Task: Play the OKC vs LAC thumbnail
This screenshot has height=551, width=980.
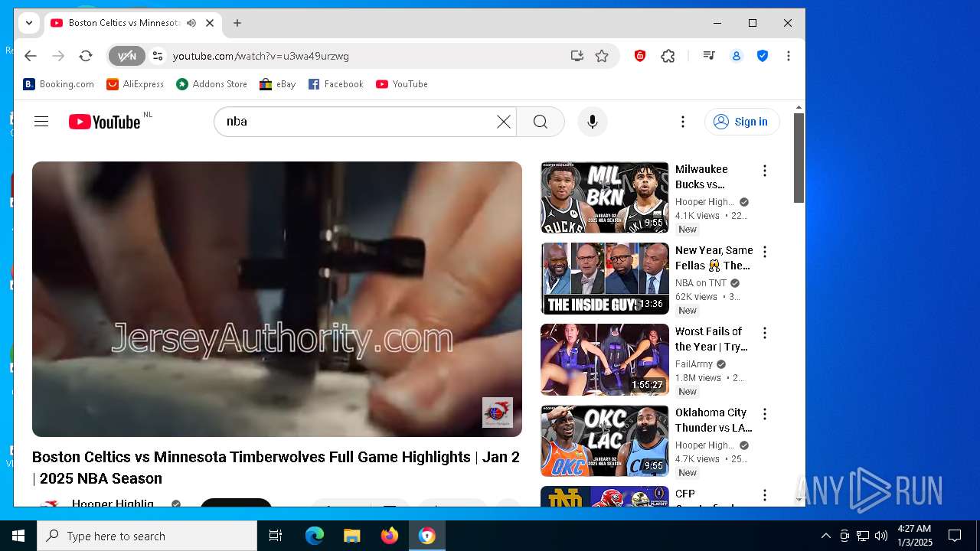Action: coord(605,441)
